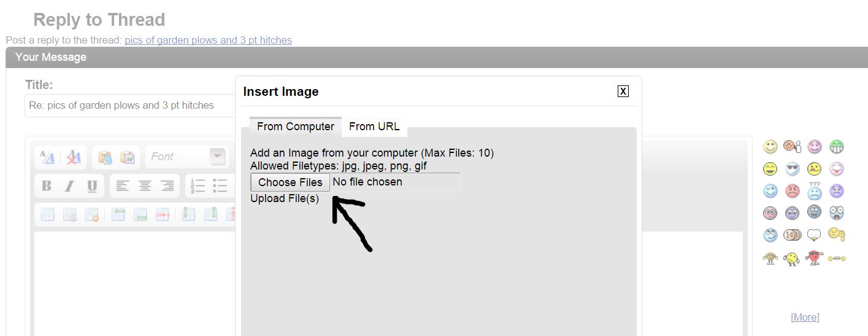The image size is (868, 336).
Task: Insert an unordered bullet list
Action: point(220,186)
